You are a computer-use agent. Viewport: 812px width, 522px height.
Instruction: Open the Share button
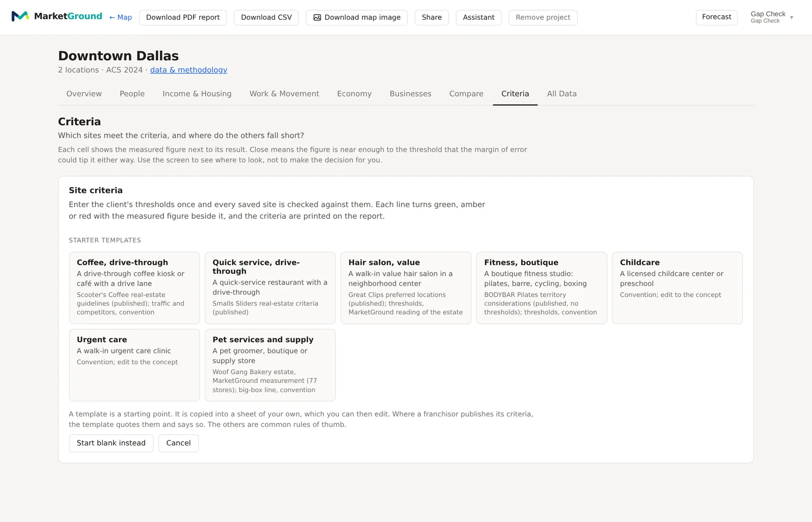(x=432, y=17)
